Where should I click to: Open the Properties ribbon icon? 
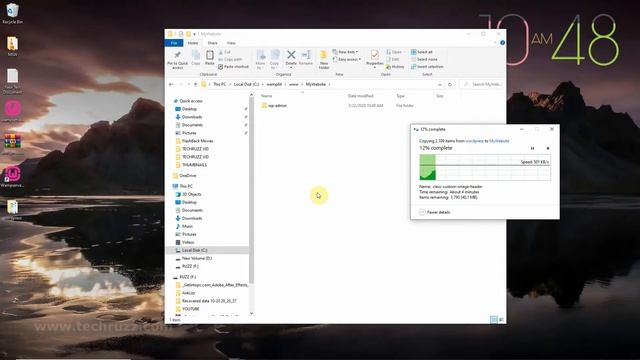[x=374, y=58]
